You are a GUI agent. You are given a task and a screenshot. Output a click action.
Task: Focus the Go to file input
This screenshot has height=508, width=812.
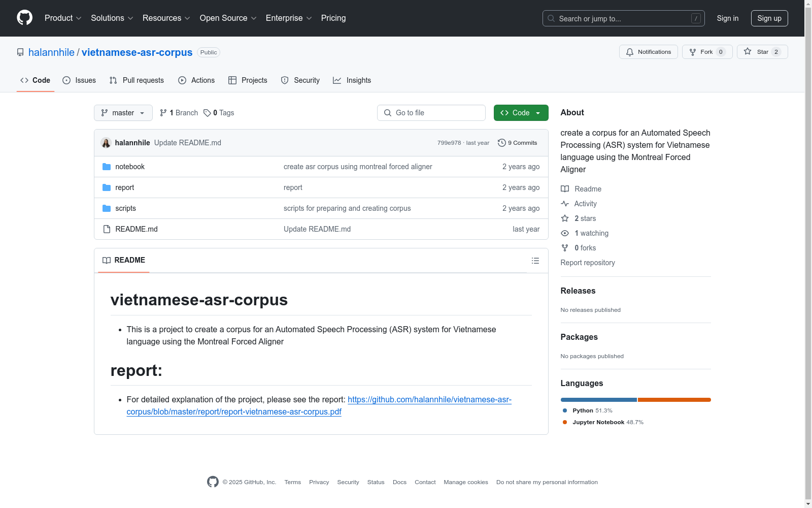[x=431, y=113]
